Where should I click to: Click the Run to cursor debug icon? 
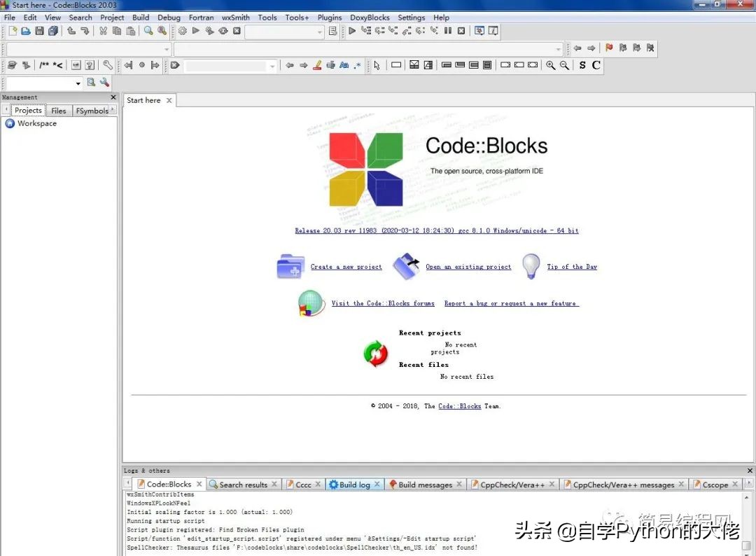point(366,31)
